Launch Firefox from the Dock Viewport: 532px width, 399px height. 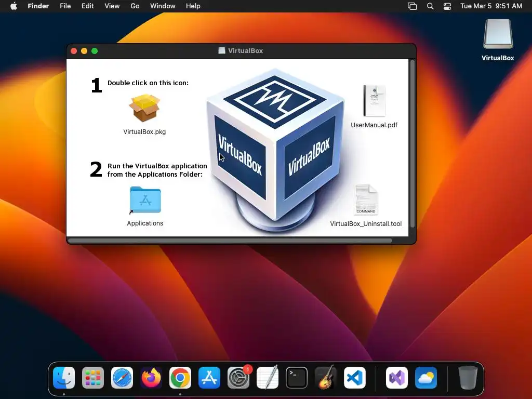click(151, 378)
